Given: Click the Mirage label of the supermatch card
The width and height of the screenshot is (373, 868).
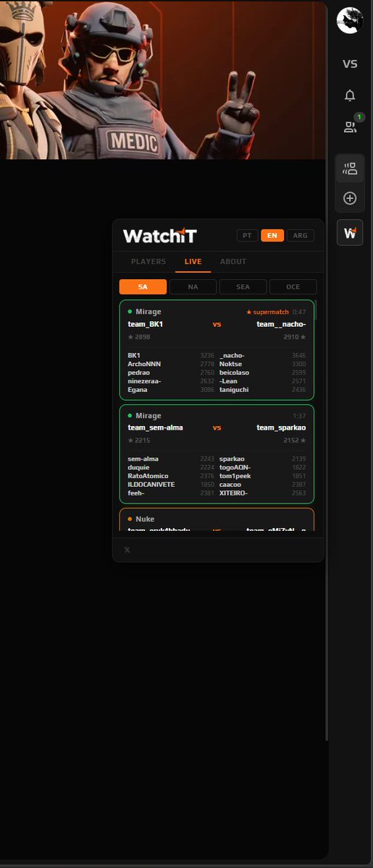Looking at the screenshot, I should [148, 312].
